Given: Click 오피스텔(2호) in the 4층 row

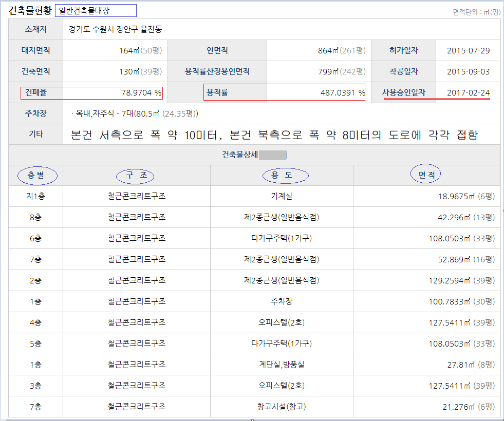Looking at the screenshot, I should (282, 322).
